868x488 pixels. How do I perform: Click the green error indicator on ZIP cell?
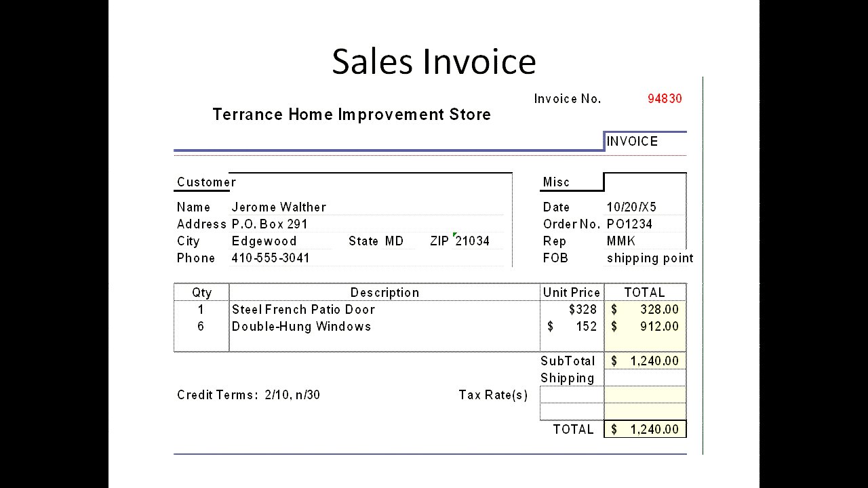pos(455,235)
